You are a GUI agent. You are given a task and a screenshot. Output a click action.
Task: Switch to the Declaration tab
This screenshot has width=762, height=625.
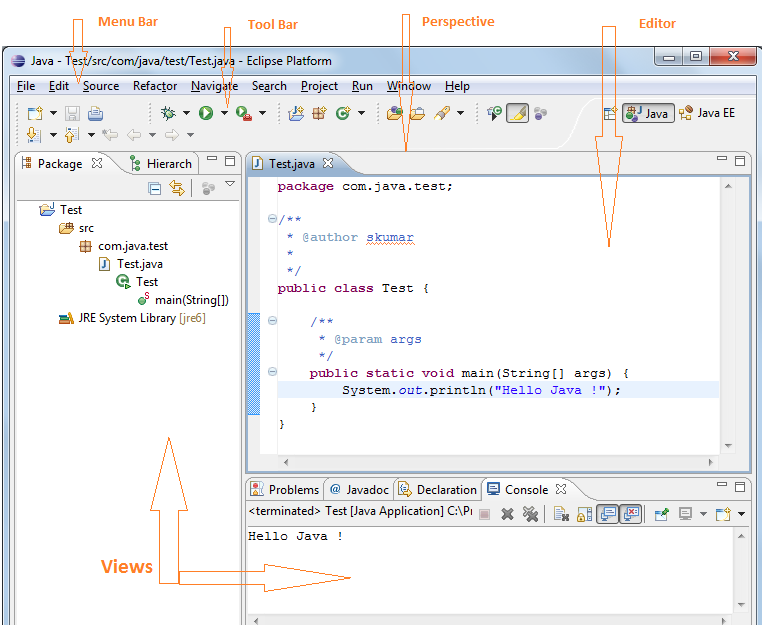point(438,489)
